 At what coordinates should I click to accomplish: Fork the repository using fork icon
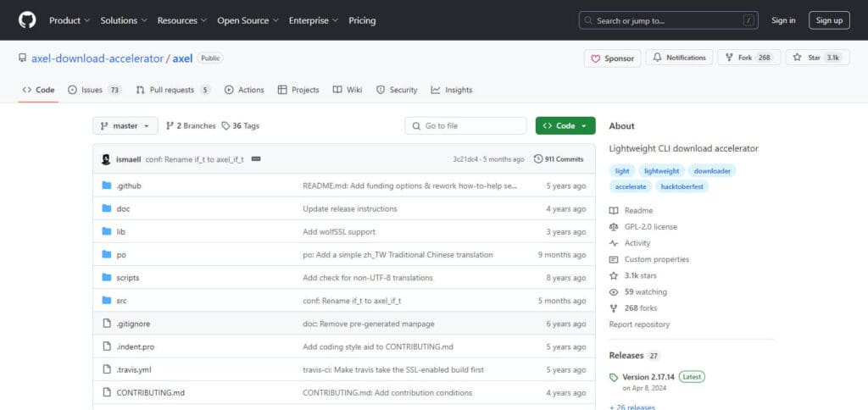click(729, 58)
